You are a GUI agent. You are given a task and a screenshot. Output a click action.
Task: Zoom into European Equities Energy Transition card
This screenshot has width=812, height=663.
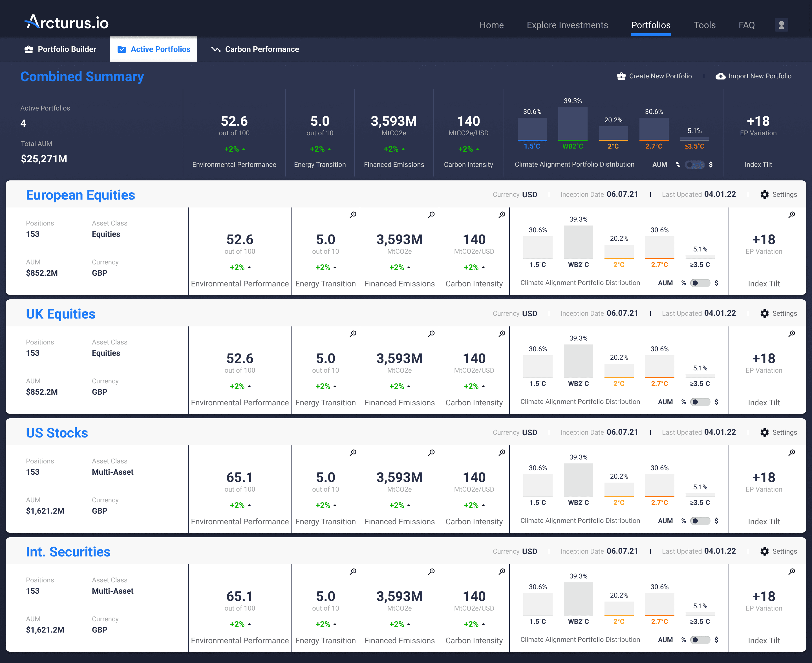353,215
